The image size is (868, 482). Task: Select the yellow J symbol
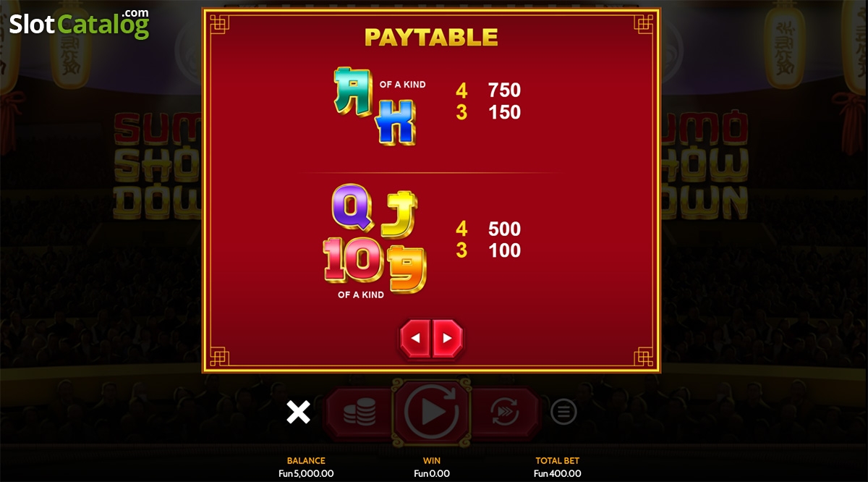pyautogui.click(x=400, y=214)
